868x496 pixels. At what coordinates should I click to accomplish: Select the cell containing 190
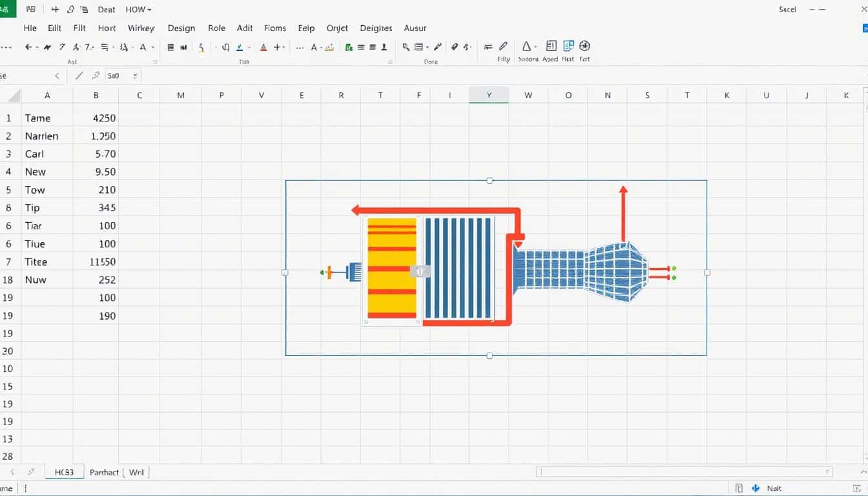(x=96, y=316)
